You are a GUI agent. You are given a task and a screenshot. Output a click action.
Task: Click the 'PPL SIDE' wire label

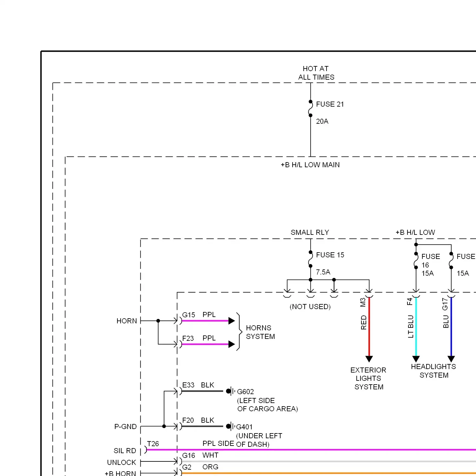pyautogui.click(x=218, y=443)
